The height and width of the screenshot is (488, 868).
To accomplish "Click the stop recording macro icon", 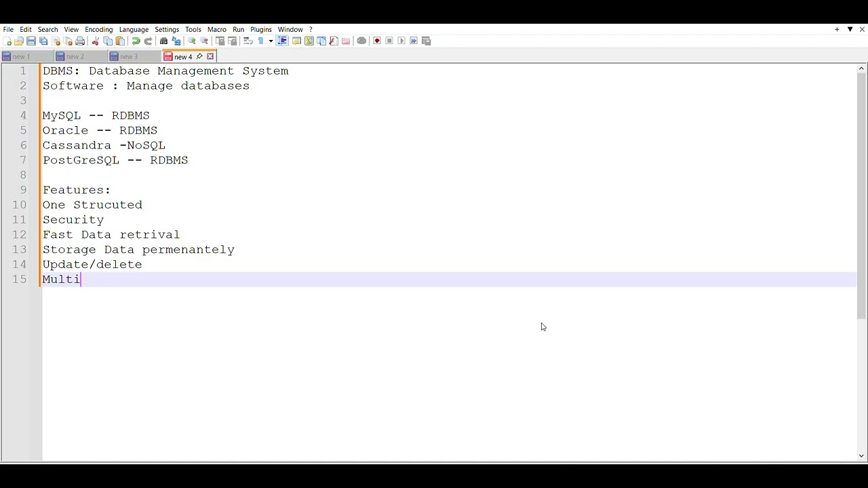I will point(389,41).
